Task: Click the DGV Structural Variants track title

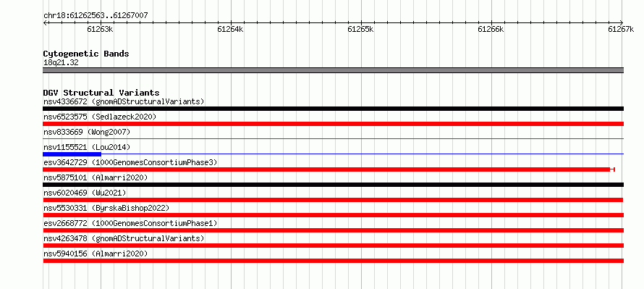Action: coord(101,93)
